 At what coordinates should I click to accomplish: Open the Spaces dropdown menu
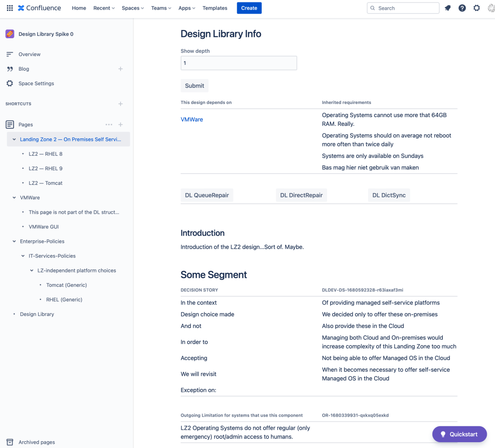pos(133,8)
